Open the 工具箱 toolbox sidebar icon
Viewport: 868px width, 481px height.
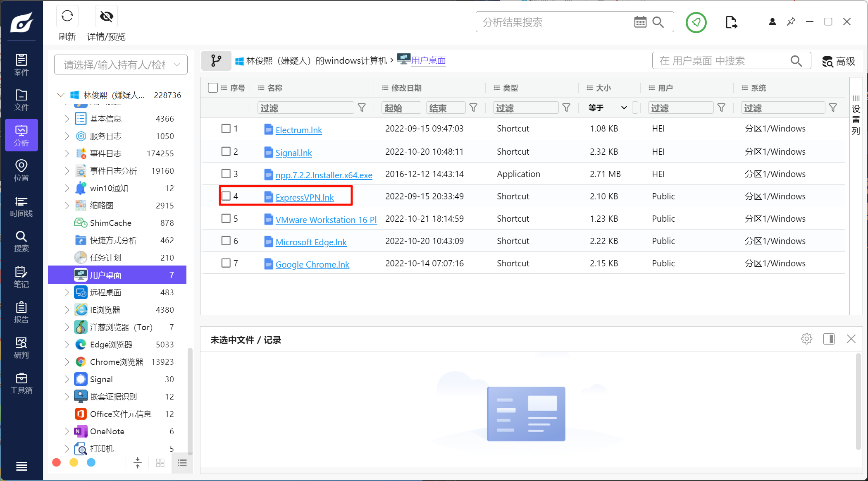21,383
